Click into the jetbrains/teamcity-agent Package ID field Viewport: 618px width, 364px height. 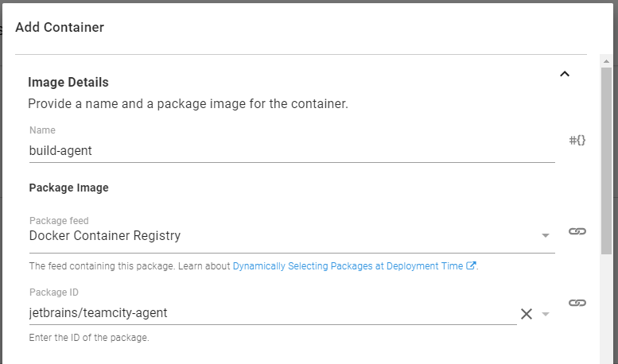point(270,313)
